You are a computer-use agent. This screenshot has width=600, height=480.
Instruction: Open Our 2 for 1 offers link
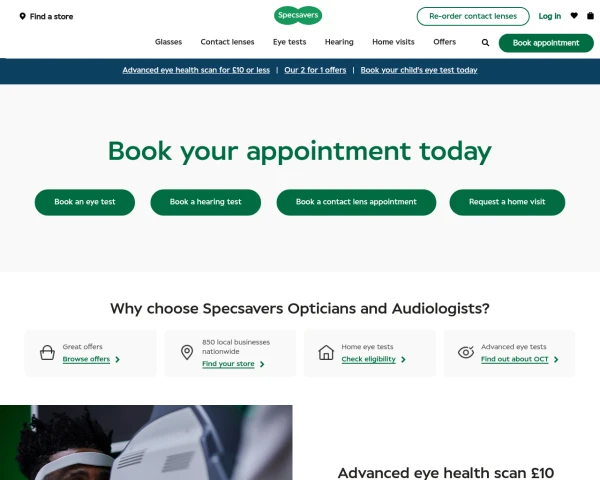click(315, 70)
